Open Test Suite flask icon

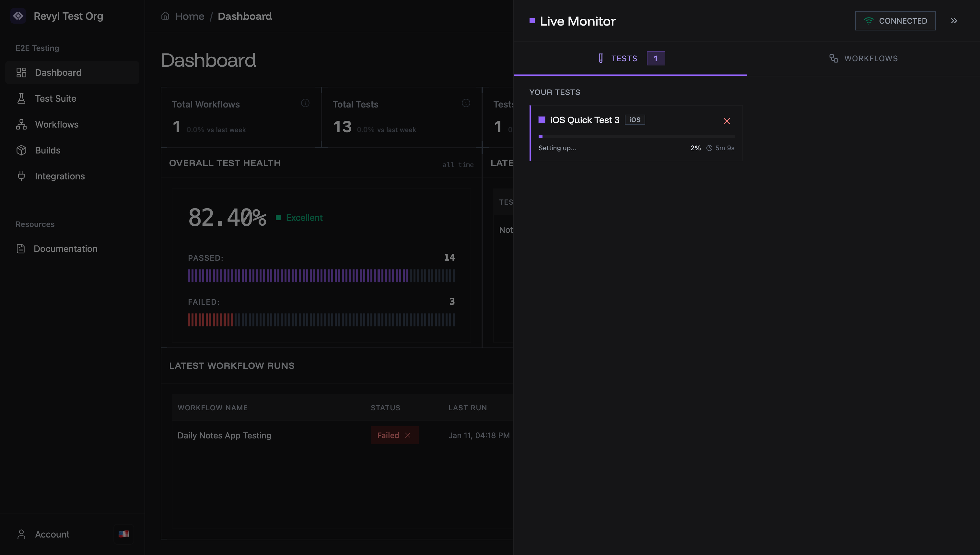click(21, 98)
